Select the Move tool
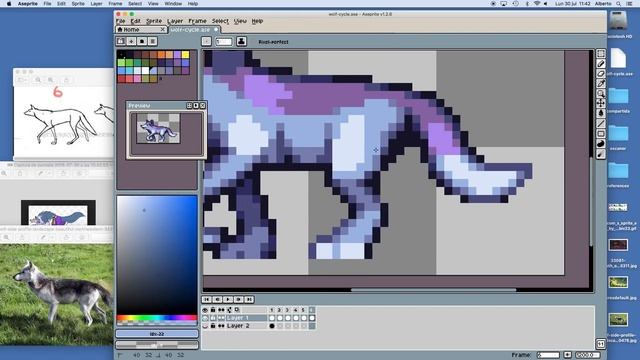640x360 pixels. (600, 103)
